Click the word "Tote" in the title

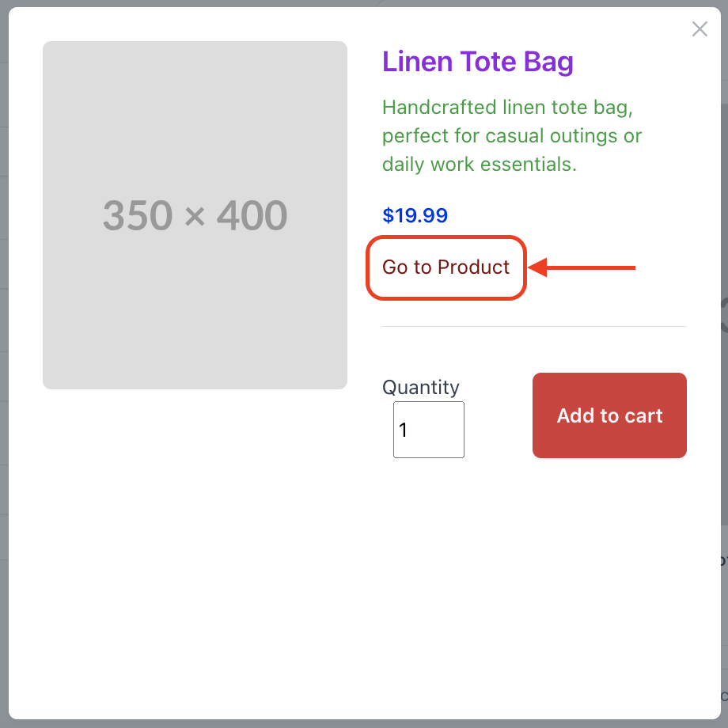point(487,62)
